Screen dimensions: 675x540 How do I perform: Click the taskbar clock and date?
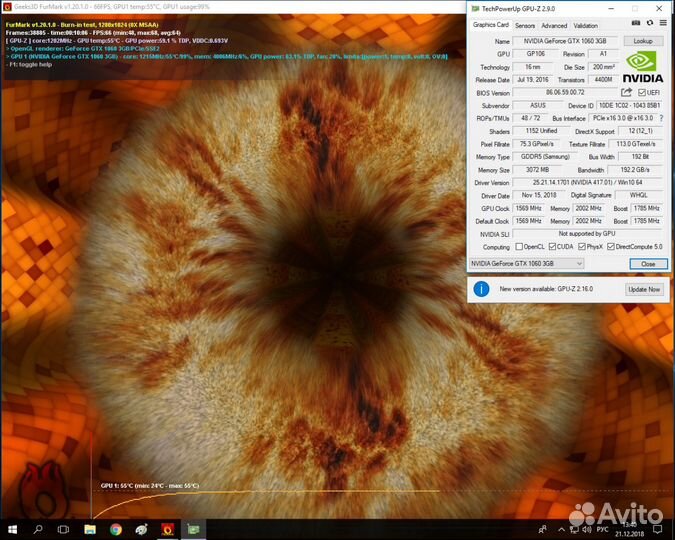pyautogui.click(x=631, y=529)
